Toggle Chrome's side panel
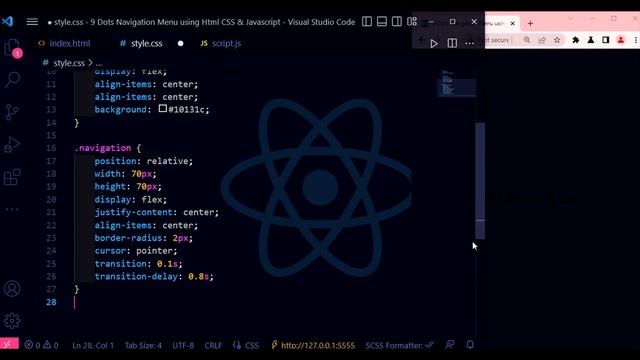The height and width of the screenshot is (360, 640). tap(606, 40)
